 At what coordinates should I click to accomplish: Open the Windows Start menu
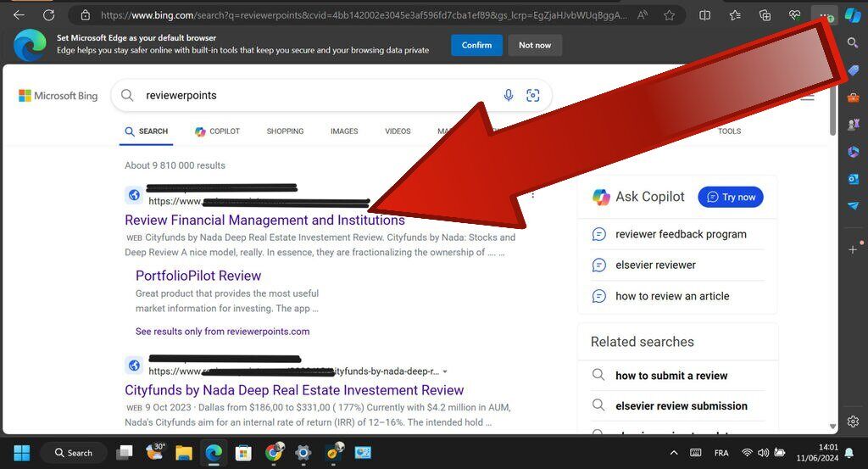point(21,453)
